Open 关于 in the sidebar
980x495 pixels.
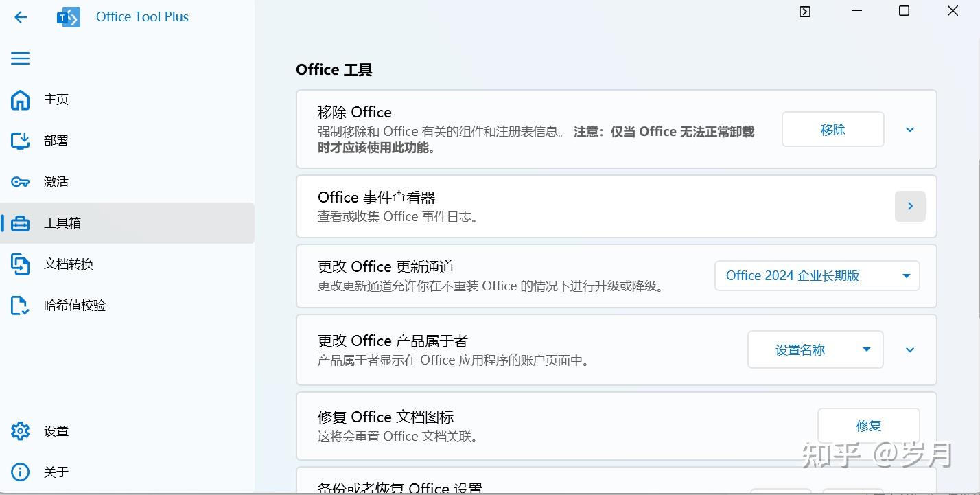[x=127, y=472]
